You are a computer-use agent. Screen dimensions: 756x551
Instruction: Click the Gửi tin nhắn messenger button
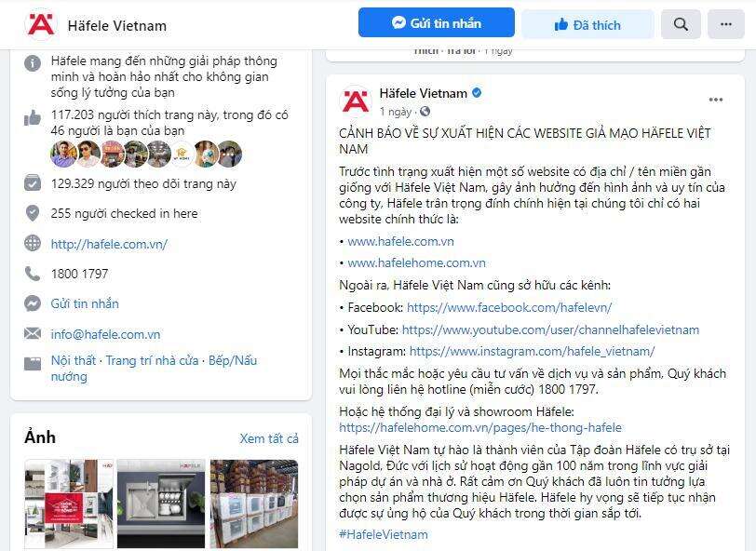[x=437, y=22]
